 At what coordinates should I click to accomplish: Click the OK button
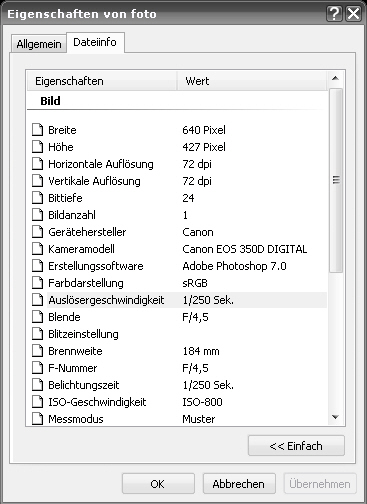click(158, 484)
